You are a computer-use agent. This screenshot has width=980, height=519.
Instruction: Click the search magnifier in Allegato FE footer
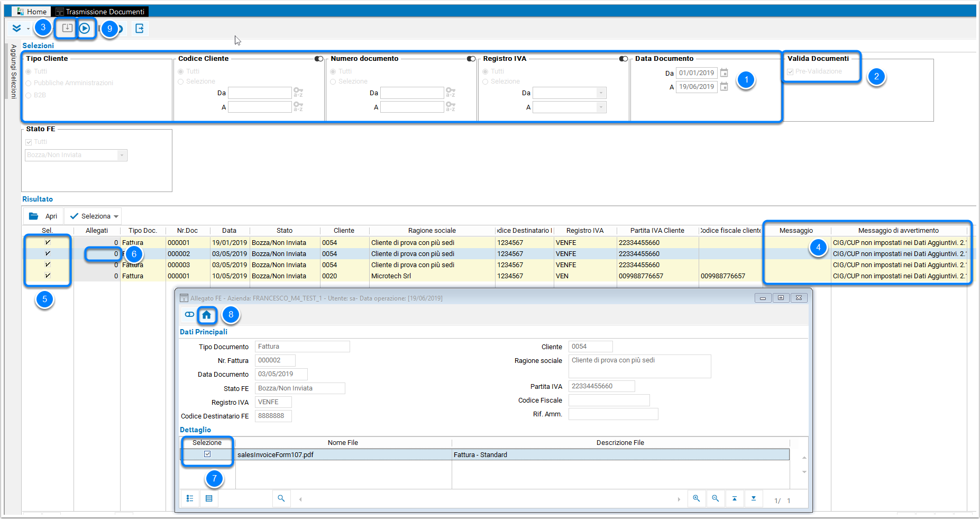[x=281, y=498]
